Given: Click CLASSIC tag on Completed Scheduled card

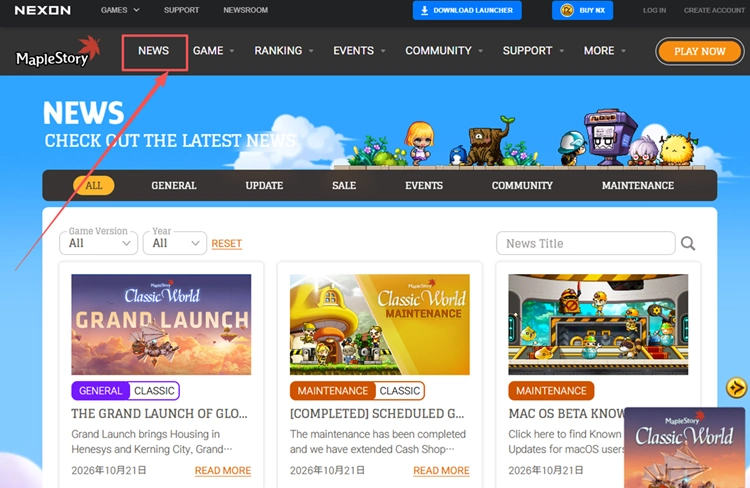Looking at the screenshot, I should (x=399, y=391).
